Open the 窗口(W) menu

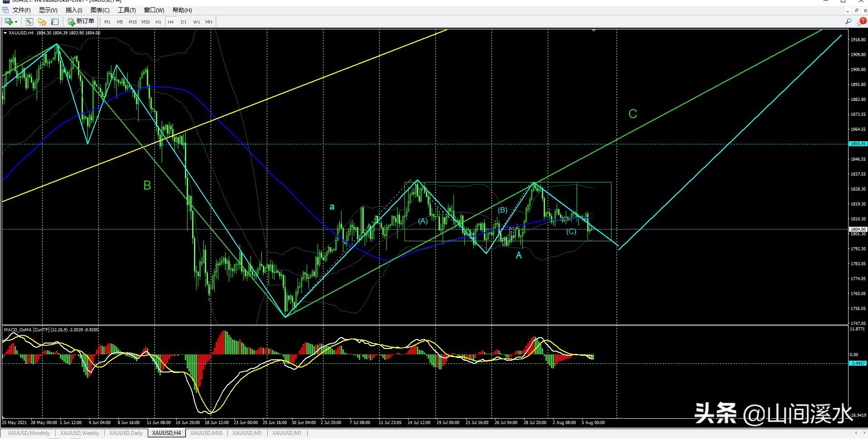(x=154, y=10)
